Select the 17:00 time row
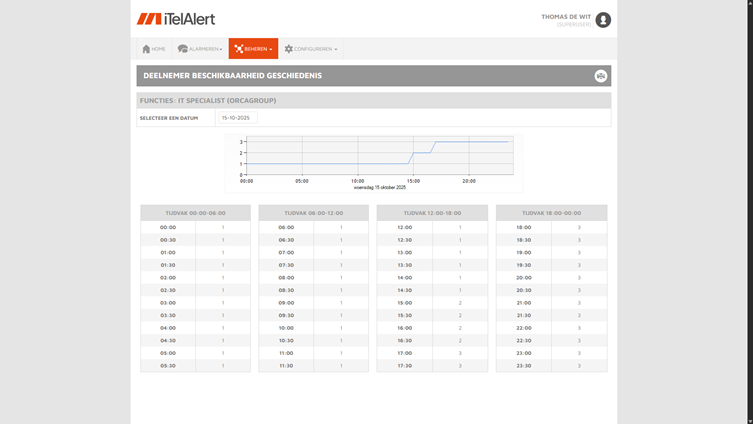 click(432, 353)
